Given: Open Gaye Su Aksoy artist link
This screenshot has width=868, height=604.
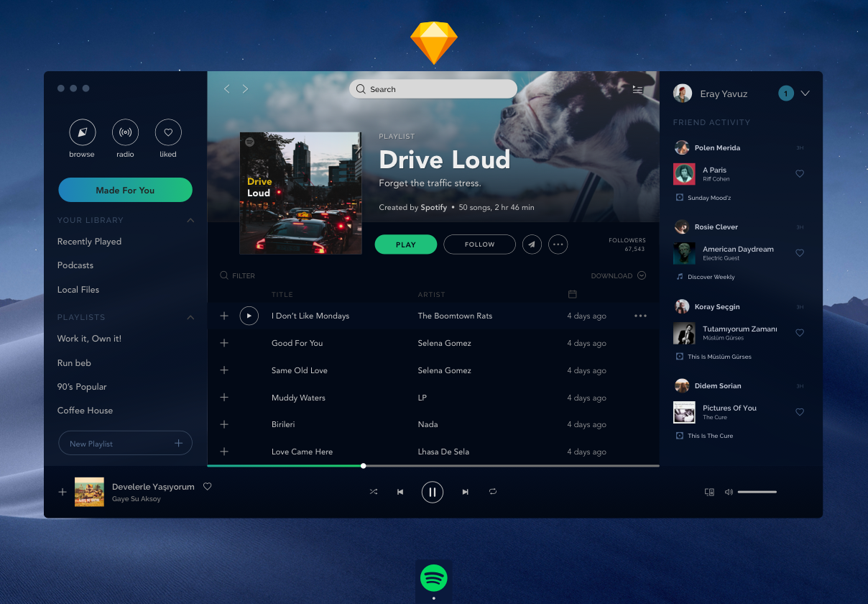Looking at the screenshot, I should pos(137,499).
